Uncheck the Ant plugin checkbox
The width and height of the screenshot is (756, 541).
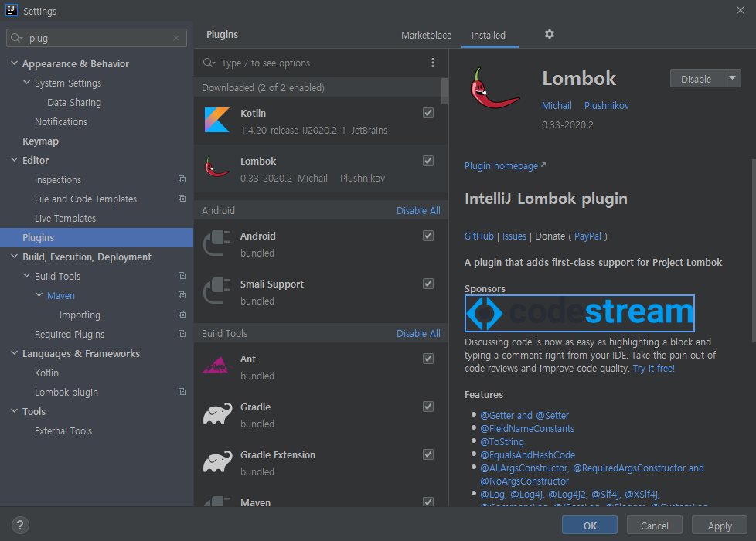[x=428, y=359]
